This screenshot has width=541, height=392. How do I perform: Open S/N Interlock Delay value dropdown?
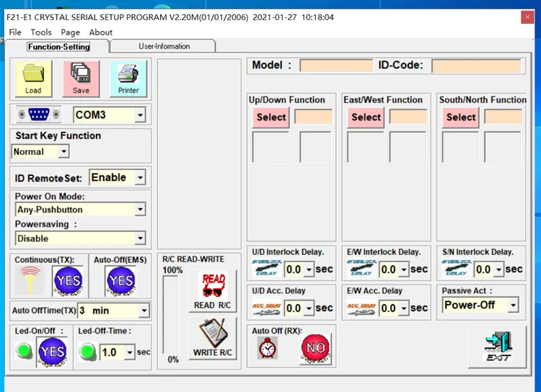(498, 269)
